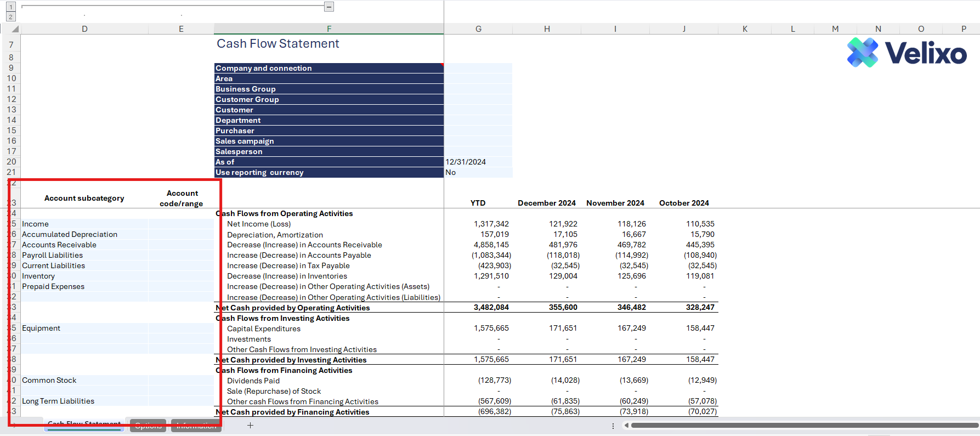Collapse the column group with minus button
This screenshot has height=436, width=980.
click(328, 7)
